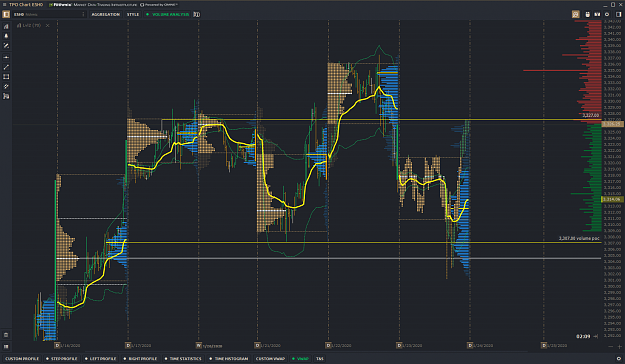This screenshot has width=625, height=364.
Task: Click the LVIZ (70) indicator label
Action: click(x=31, y=26)
